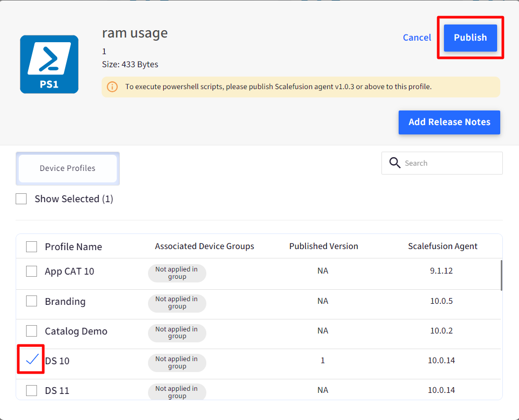Click agent version '10.0.14' in DS 10 row
Image resolution: width=519 pixels, height=420 pixels.
click(x=441, y=361)
